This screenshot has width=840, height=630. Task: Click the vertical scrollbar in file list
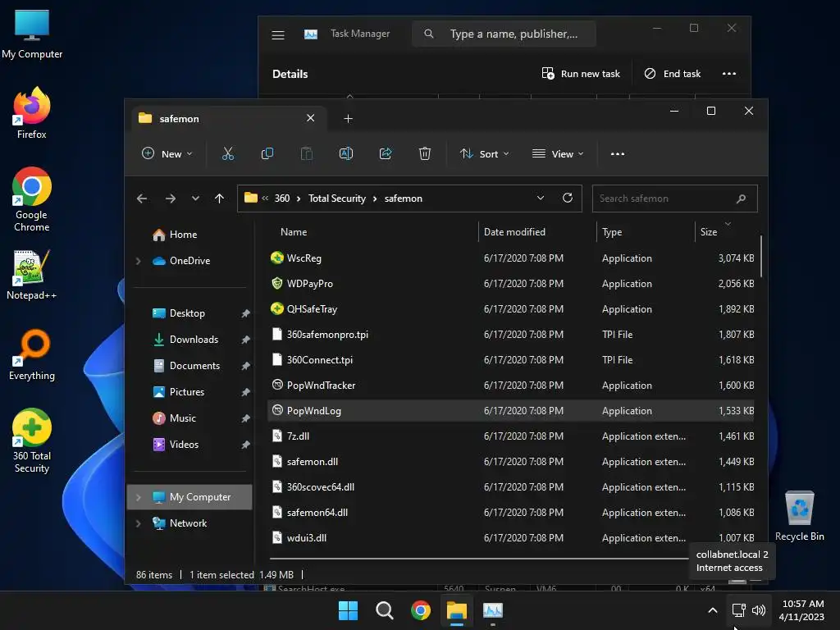coord(760,256)
